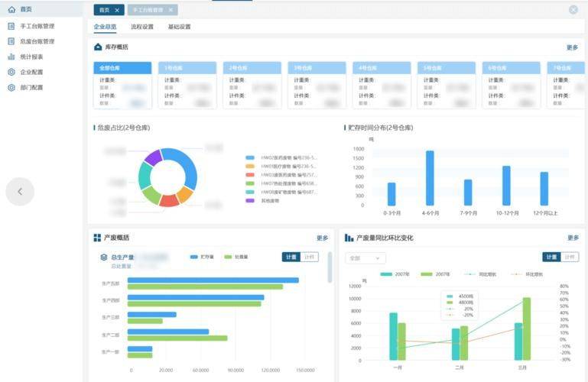The height and width of the screenshot is (382, 588).
Task: Click the purple 其他废物 legend swatch
Action: tap(250, 200)
